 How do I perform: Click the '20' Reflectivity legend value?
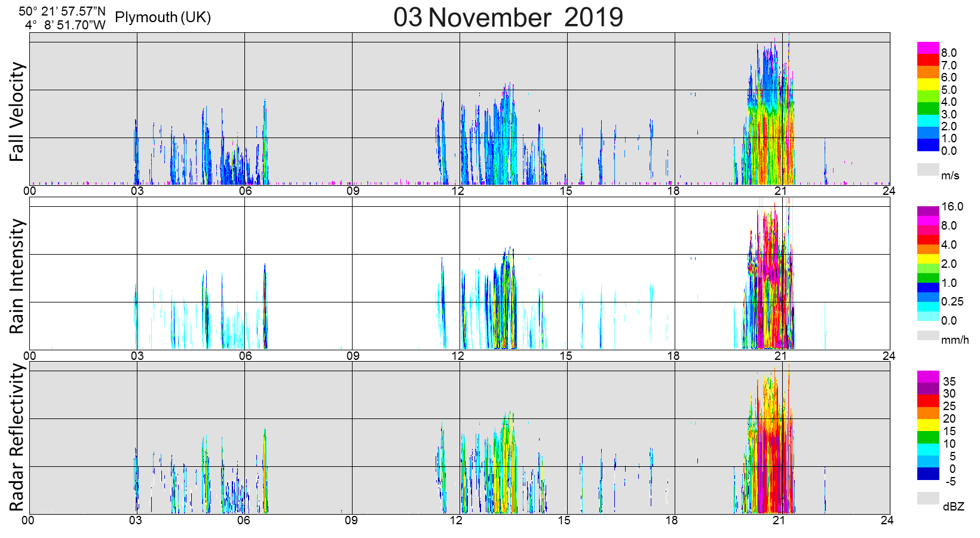click(x=950, y=419)
